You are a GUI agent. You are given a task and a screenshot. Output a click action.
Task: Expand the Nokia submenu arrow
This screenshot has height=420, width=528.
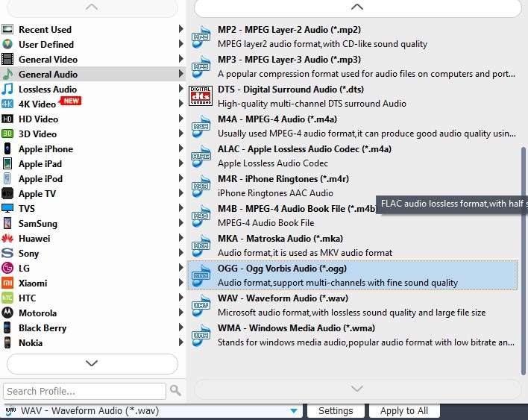pyautogui.click(x=180, y=342)
